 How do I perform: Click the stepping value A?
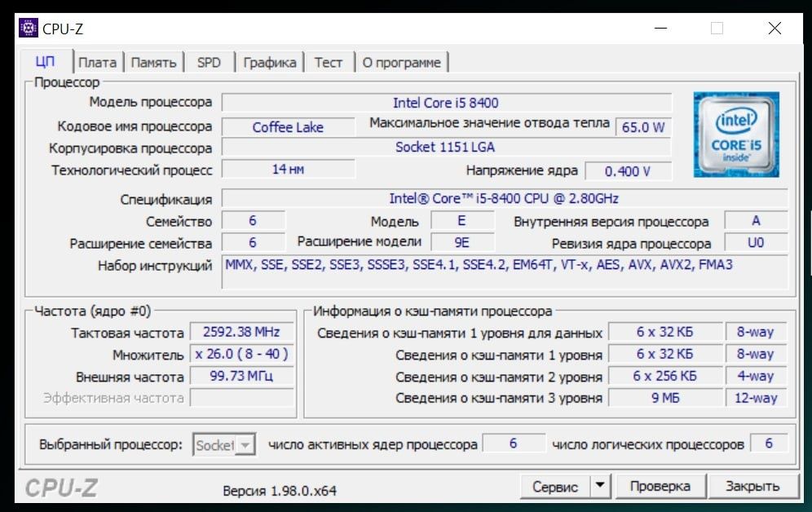756,221
